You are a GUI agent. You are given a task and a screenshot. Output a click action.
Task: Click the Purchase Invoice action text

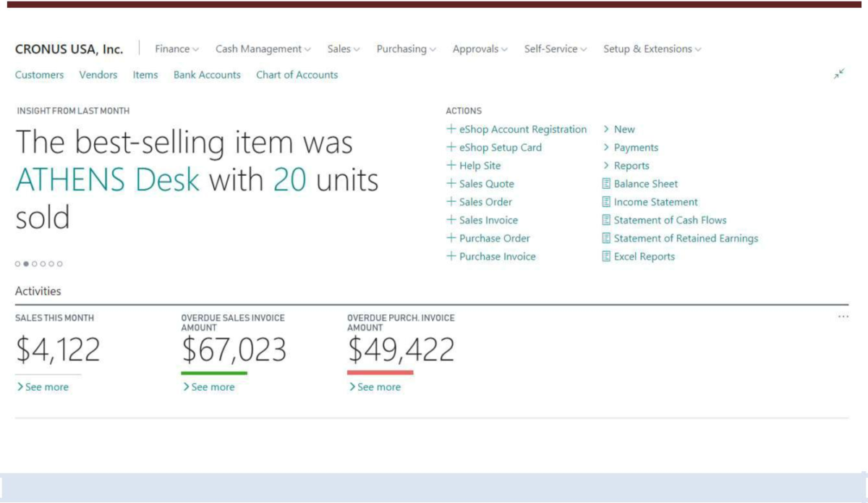[498, 256]
